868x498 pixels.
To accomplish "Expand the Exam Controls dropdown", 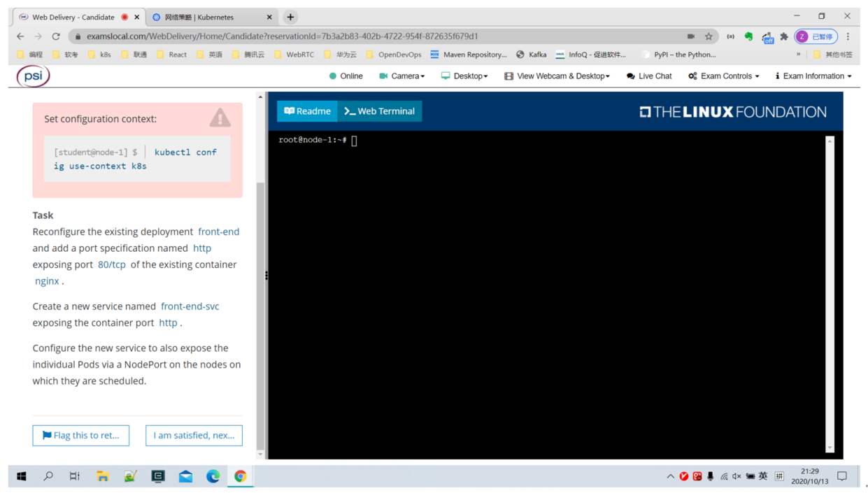I will (x=723, y=76).
